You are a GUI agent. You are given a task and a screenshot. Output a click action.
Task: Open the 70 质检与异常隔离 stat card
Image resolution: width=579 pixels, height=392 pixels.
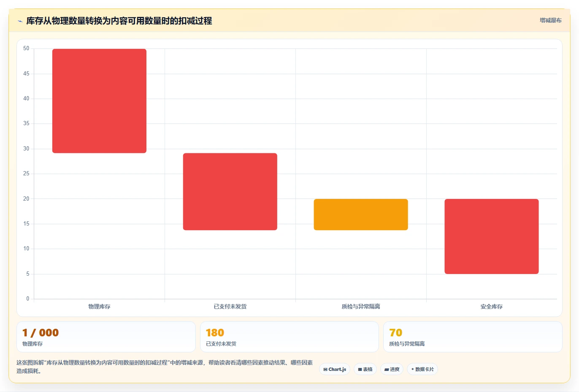473,337
